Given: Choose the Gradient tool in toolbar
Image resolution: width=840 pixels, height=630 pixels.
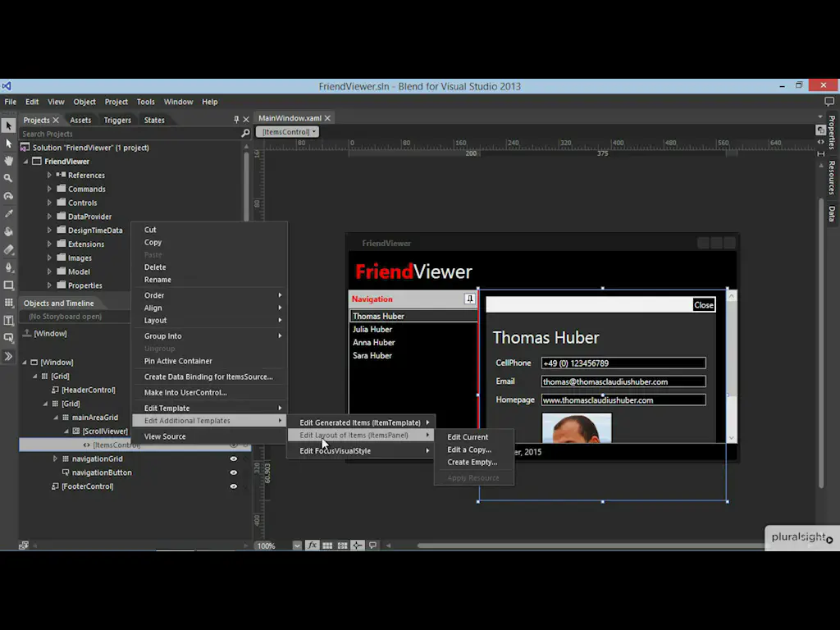Looking at the screenshot, I should [8, 249].
